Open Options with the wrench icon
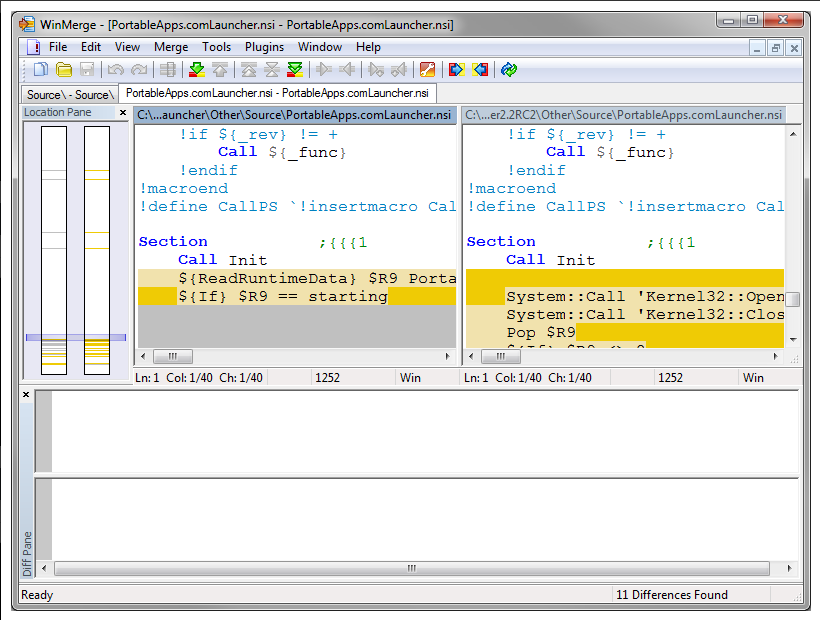This screenshot has width=820, height=620. [428, 70]
